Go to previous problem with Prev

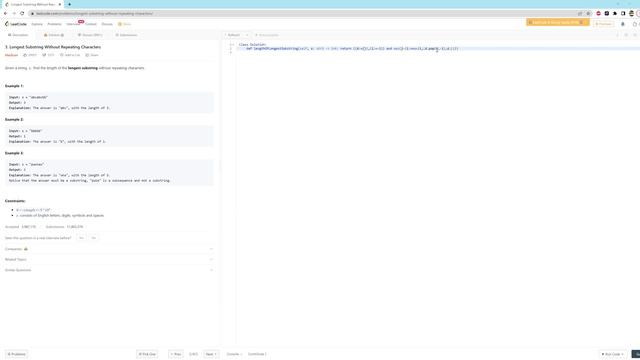coord(176,354)
